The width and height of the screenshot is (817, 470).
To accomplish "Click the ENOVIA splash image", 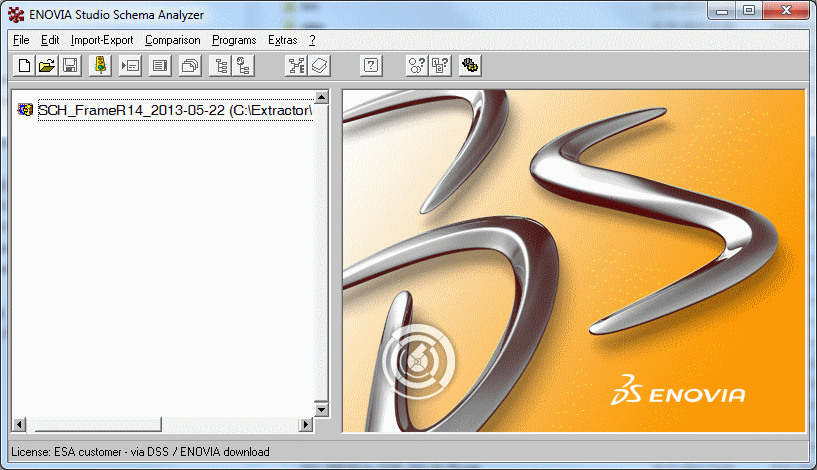I will 574,261.
